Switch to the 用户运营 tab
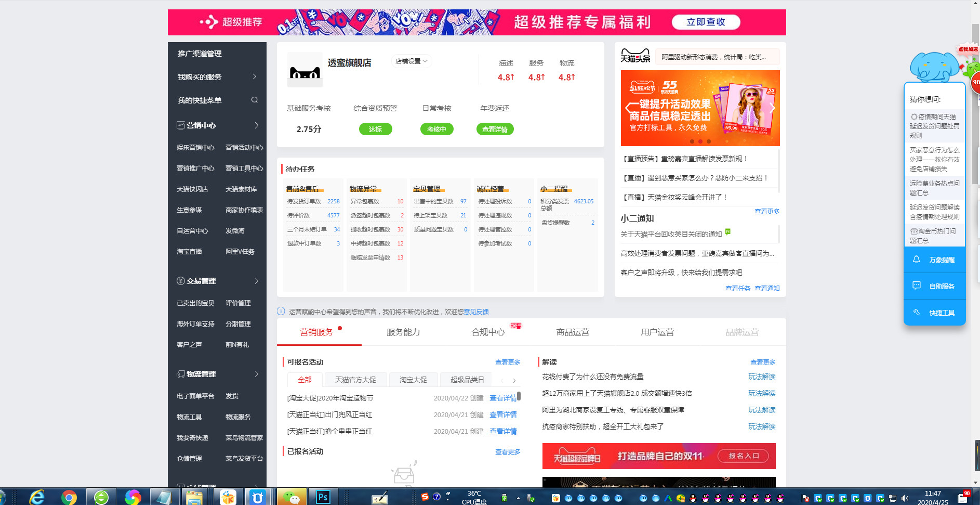The image size is (980, 505). (x=657, y=332)
